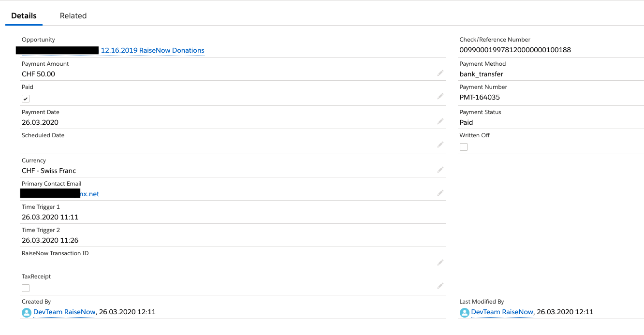Click Scheduled Date edit pencil icon
The height and width of the screenshot is (335, 644).
pos(440,145)
